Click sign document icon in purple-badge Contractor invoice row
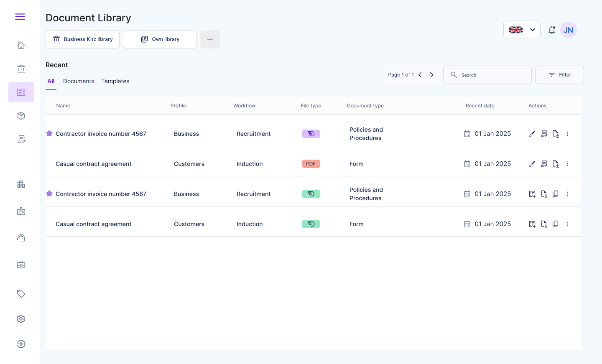This screenshot has width=602, height=364. 544,134
